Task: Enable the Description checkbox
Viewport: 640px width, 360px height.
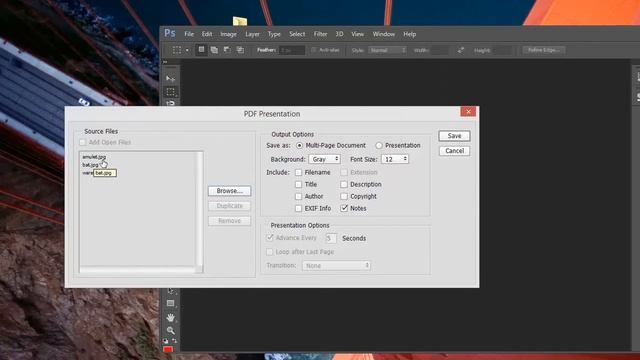Action: (x=344, y=184)
